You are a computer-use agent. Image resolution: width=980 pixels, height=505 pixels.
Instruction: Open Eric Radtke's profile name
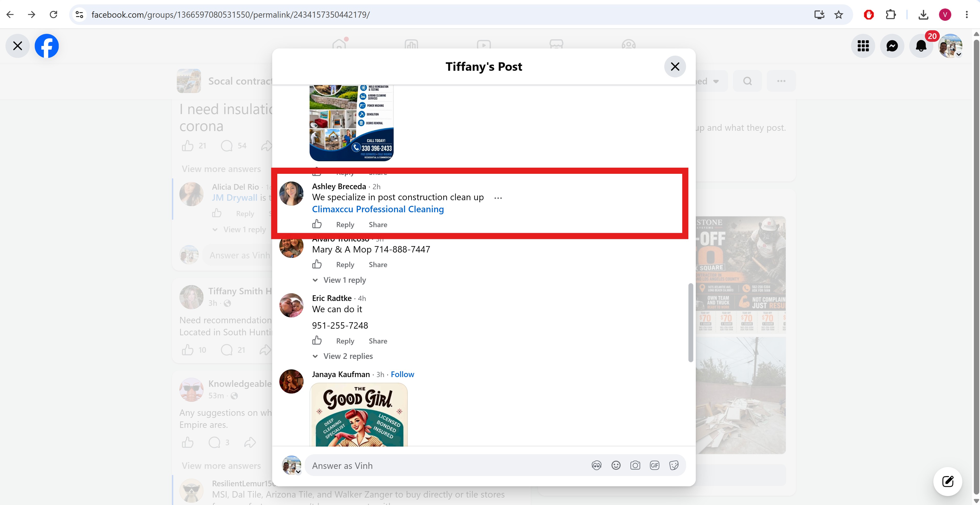coord(332,298)
